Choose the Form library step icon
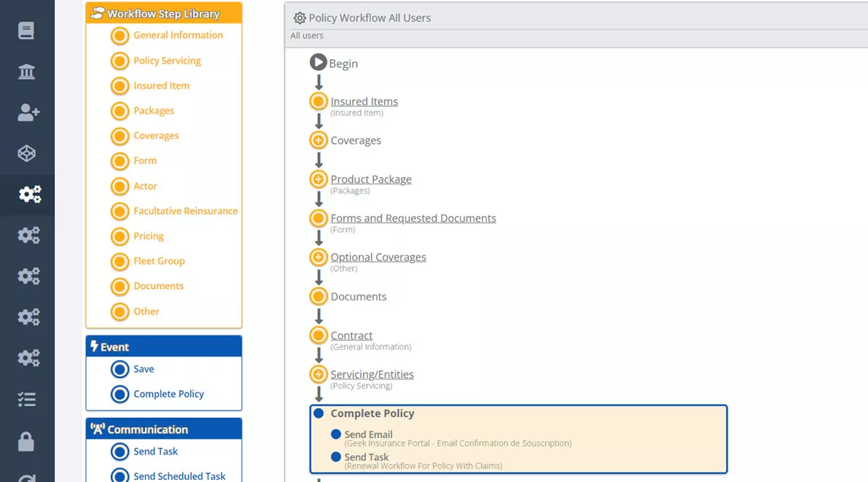 pos(120,161)
